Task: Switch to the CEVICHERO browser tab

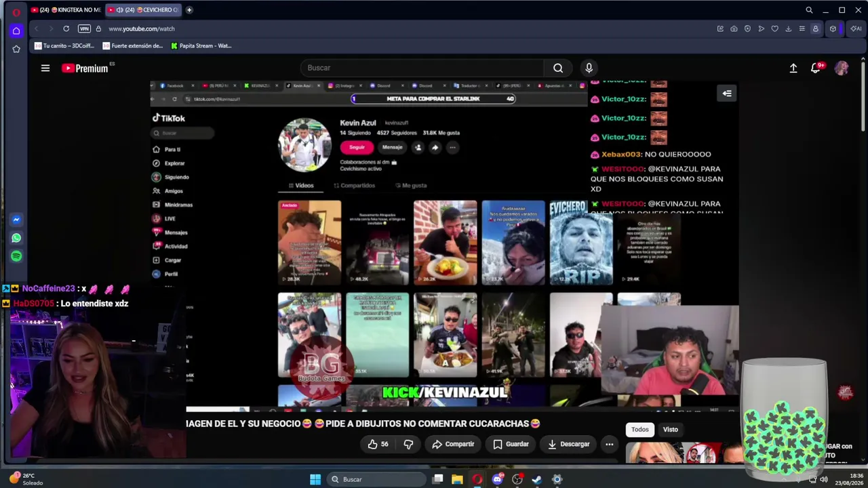Action: (143, 10)
